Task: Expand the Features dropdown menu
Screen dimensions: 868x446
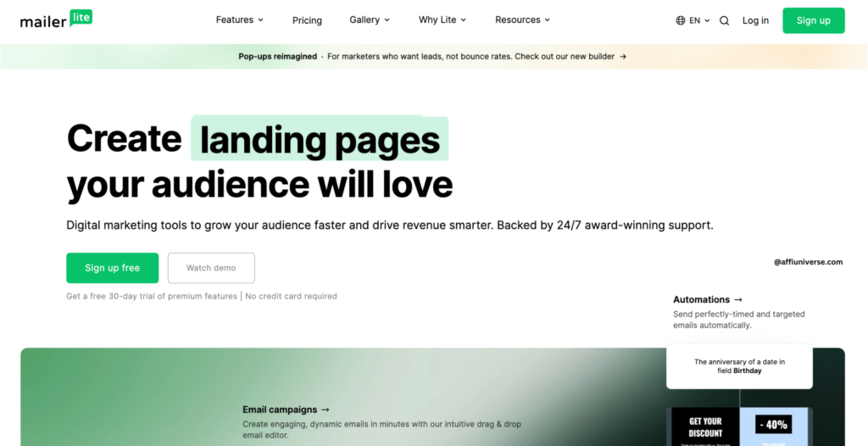Action: [240, 20]
